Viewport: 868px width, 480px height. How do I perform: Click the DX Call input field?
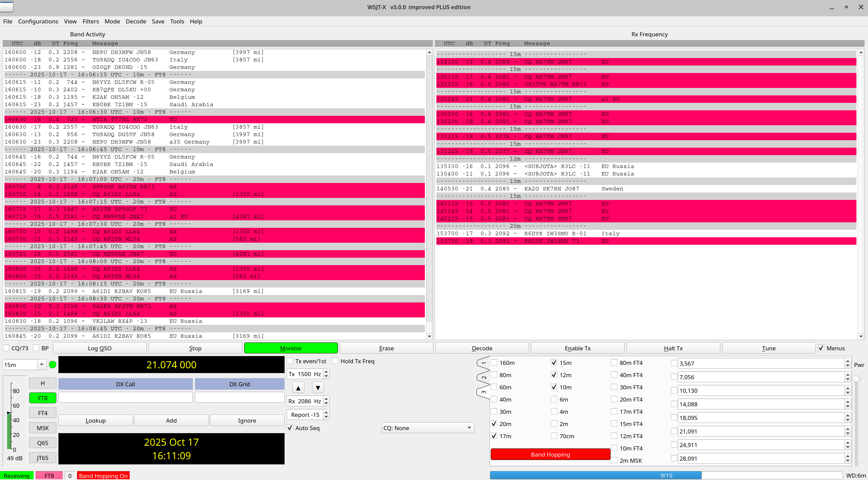pyautogui.click(x=126, y=397)
